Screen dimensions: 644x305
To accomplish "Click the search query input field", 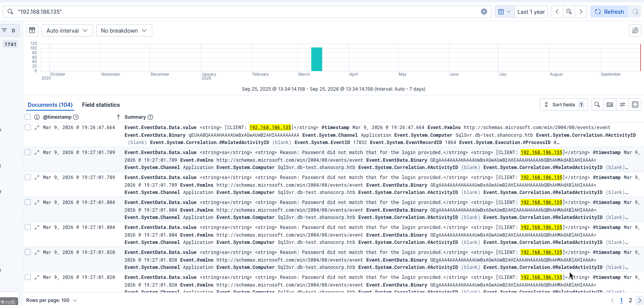I will (247, 12).
